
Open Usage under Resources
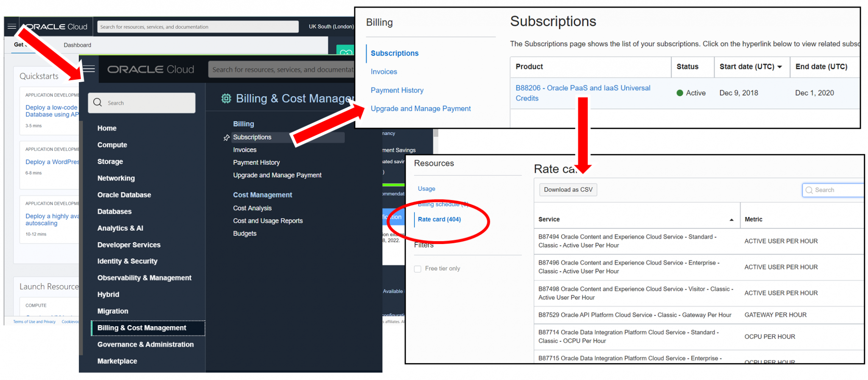426,189
